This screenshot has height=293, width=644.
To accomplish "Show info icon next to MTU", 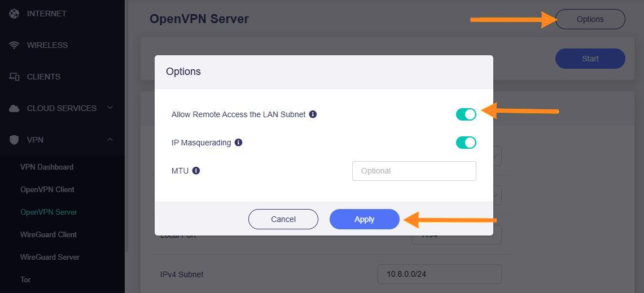I will click(196, 171).
